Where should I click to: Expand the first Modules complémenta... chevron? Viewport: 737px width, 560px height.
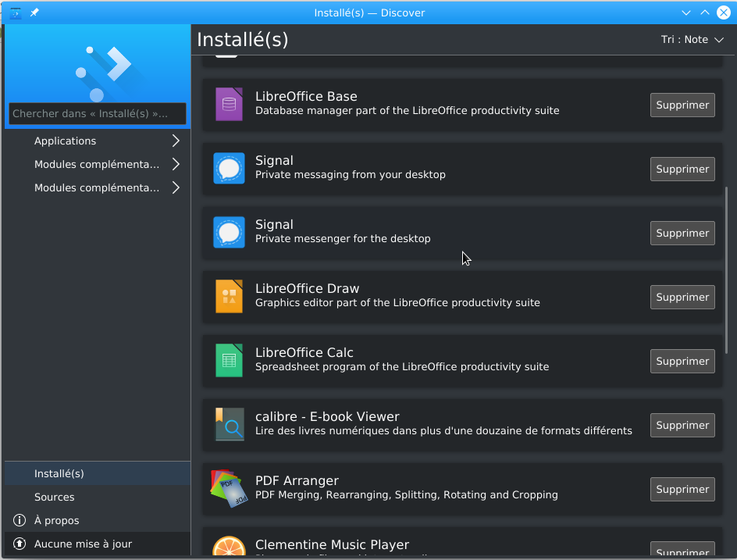point(176,164)
